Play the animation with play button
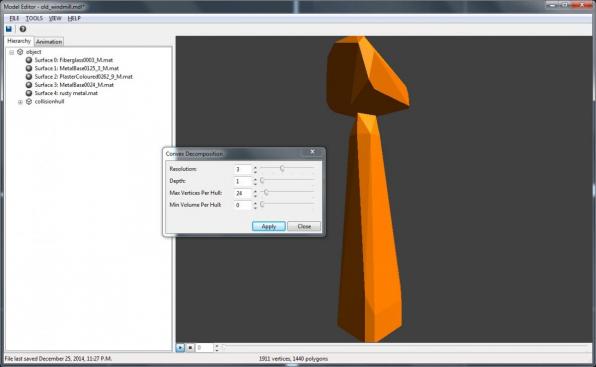The width and height of the screenshot is (596, 367). 180,348
